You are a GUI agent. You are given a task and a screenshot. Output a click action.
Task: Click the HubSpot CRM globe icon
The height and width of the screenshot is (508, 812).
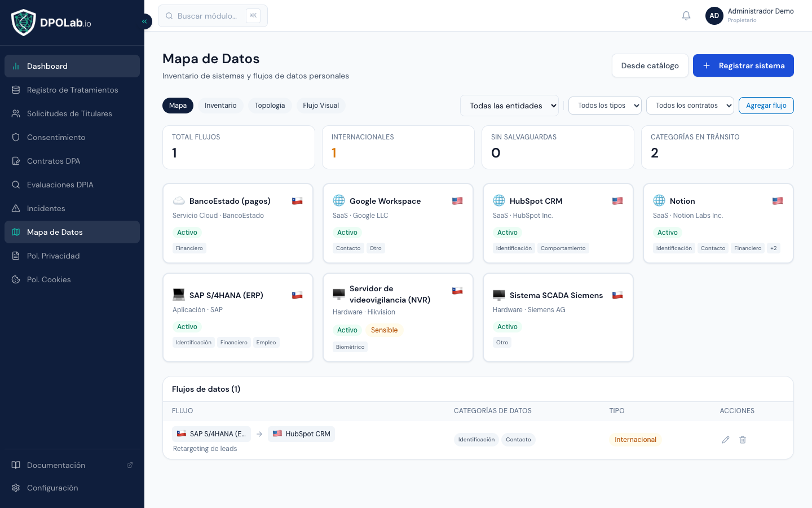pos(499,201)
